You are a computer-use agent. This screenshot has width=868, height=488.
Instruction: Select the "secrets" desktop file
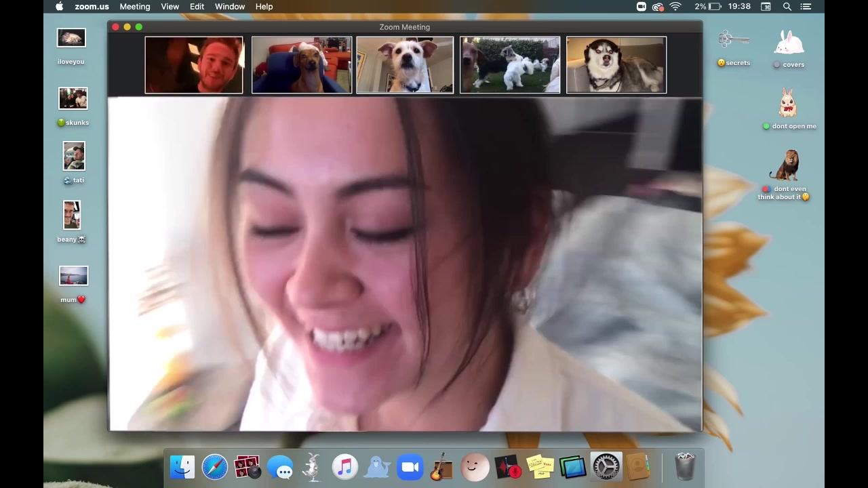[x=733, y=42]
